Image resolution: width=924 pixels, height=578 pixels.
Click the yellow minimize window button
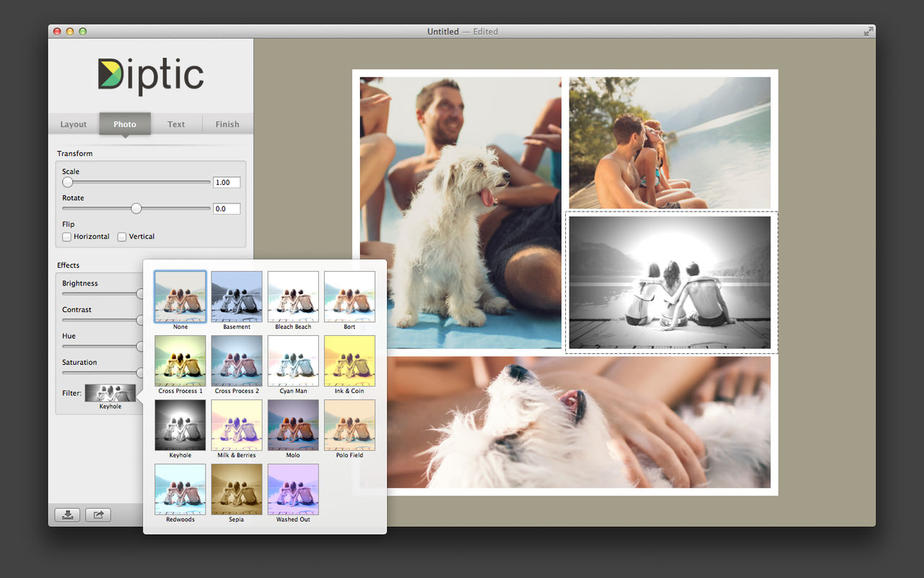[70, 32]
